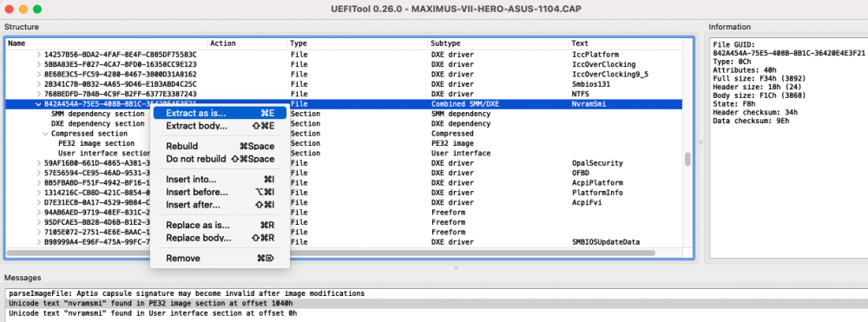The width and height of the screenshot is (868, 322).
Task: Click the NvramSmi text cell
Action: point(589,104)
